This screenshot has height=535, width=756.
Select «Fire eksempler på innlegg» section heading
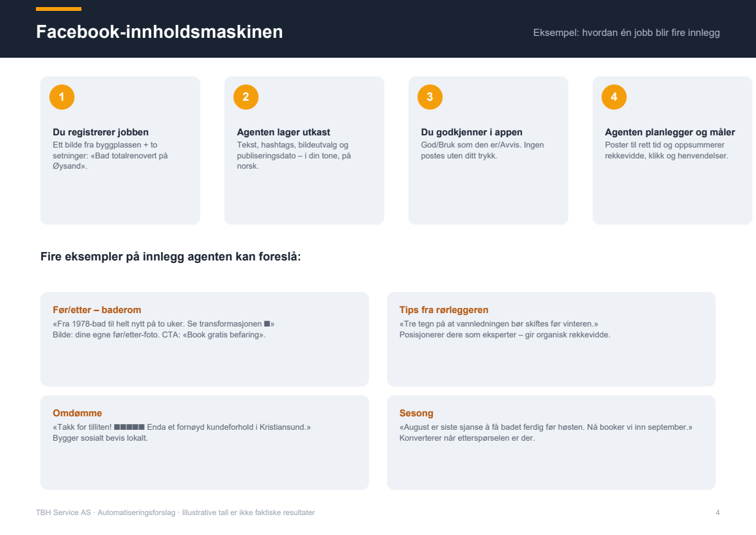pyautogui.click(x=171, y=257)
